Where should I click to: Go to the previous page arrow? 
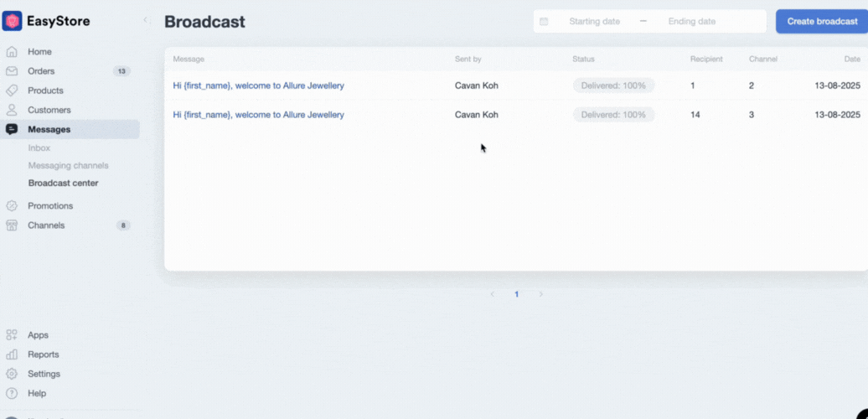[x=492, y=294]
